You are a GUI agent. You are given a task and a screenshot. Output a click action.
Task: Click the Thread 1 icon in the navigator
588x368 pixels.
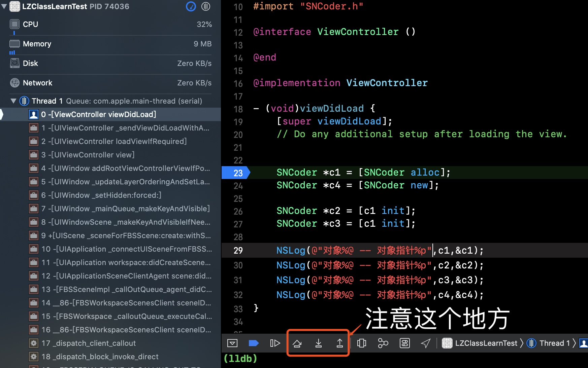(x=24, y=101)
